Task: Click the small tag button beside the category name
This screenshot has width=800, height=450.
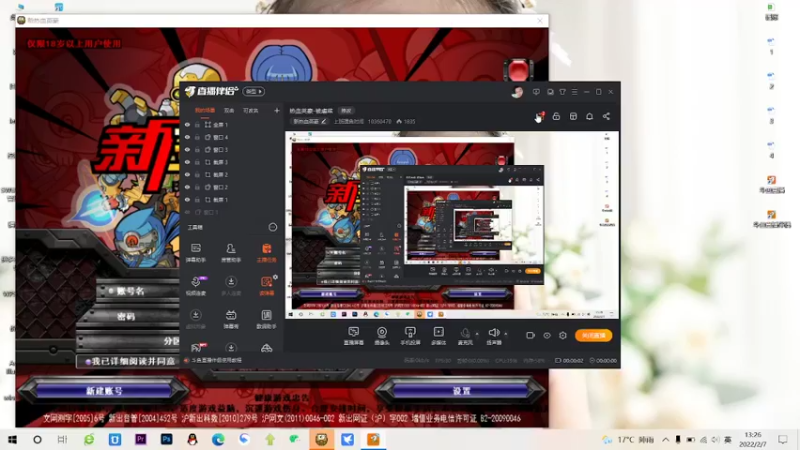Action: click(x=346, y=111)
